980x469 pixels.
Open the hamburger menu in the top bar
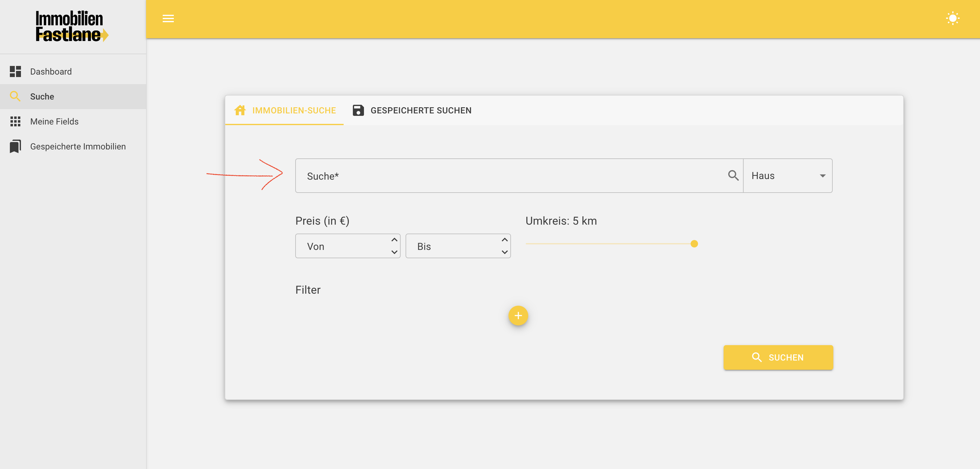coord(168,18)
